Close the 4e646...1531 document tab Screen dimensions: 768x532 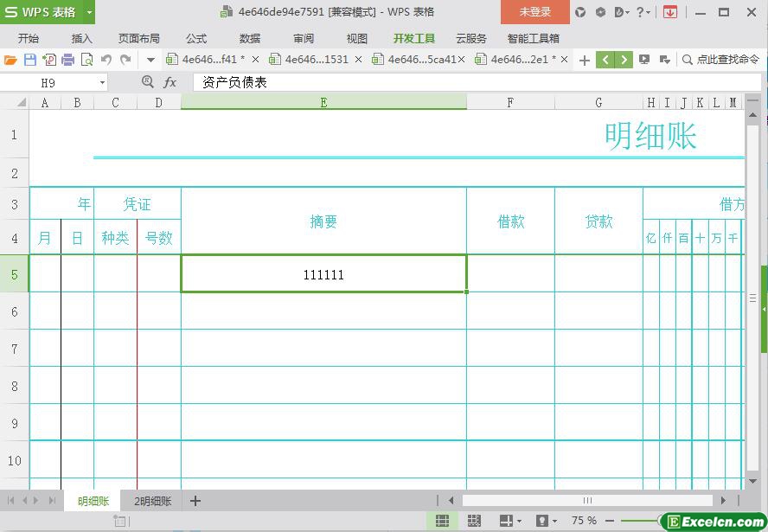(358, 60)
